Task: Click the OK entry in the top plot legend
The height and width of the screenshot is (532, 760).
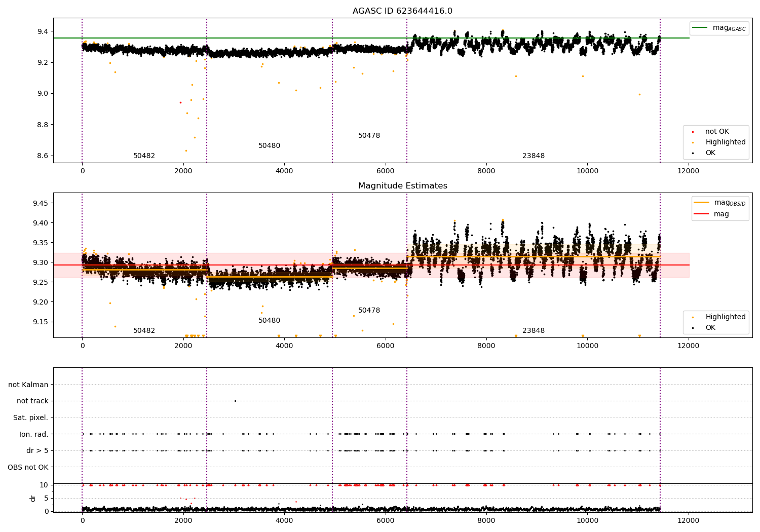Action: tap(704, 153)
